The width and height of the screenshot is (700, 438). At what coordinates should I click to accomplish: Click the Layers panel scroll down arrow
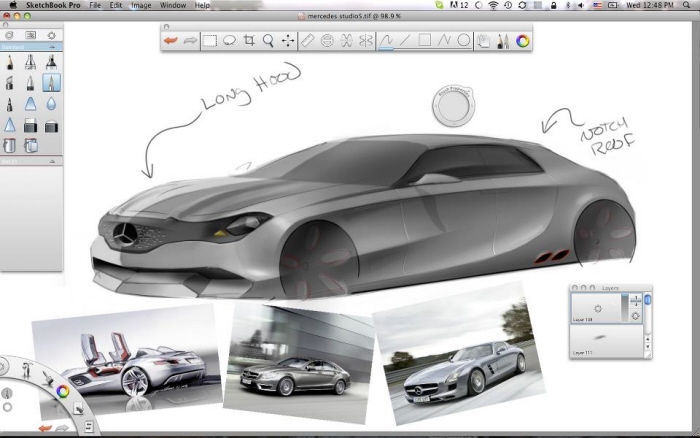648,347
